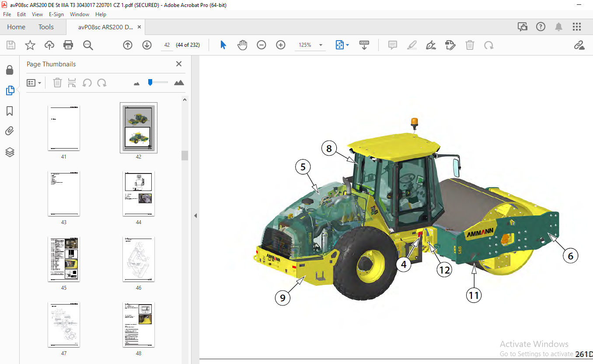Open the Help question mark icon

tap(541, 27)
